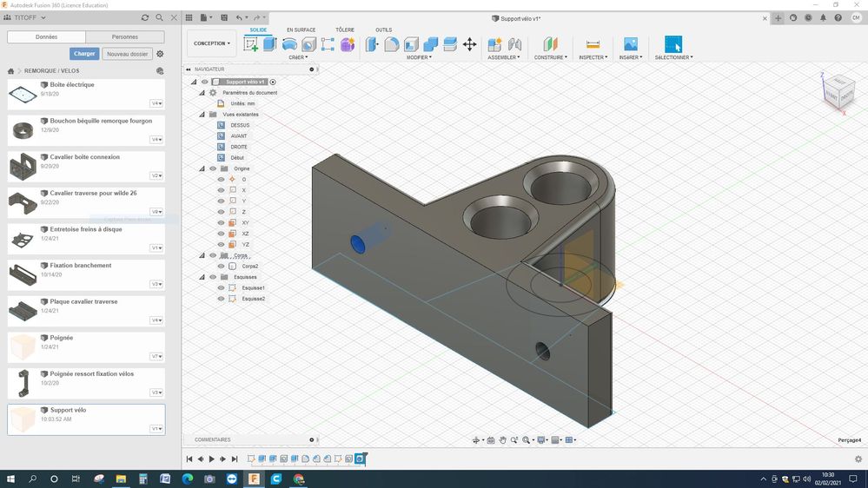868x488 pixels.
Task: Pick the Combine bodies tool
Action: [x=431, y=44]
